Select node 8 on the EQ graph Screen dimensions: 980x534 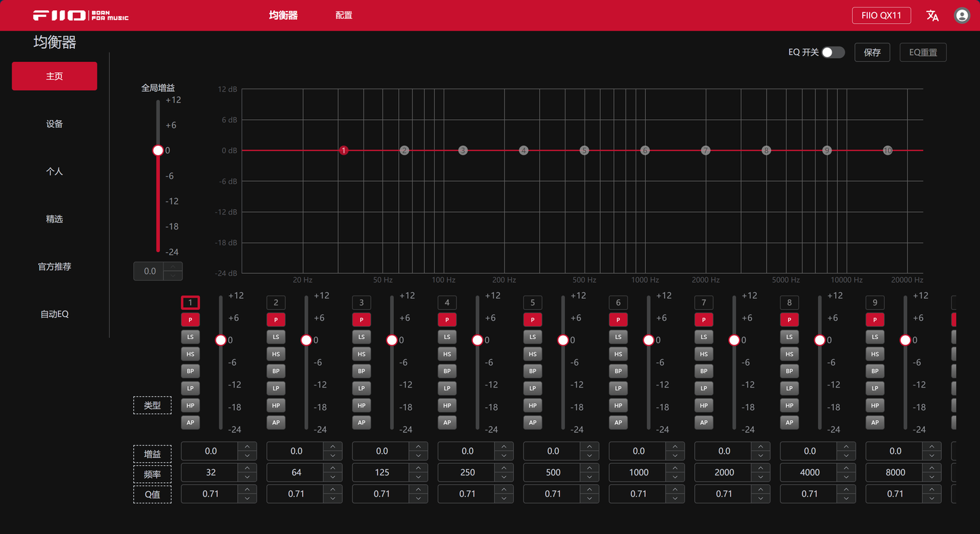pyautogui.click(x=766, y=151)
